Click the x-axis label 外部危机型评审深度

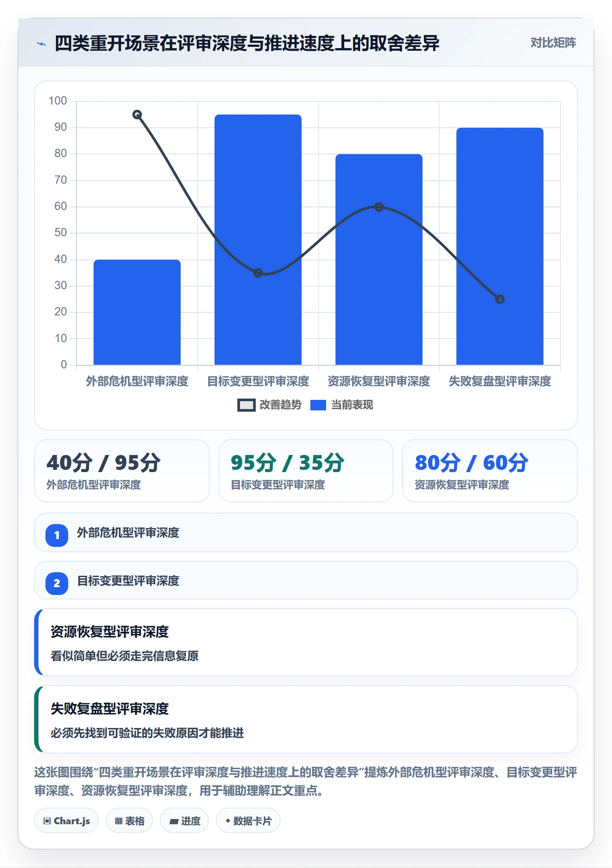coord(137,381)
